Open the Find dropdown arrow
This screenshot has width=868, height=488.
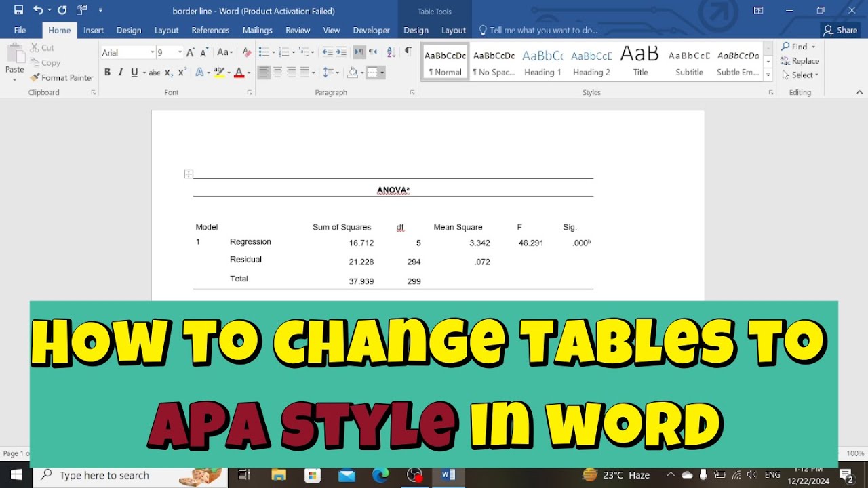[814, 47]
